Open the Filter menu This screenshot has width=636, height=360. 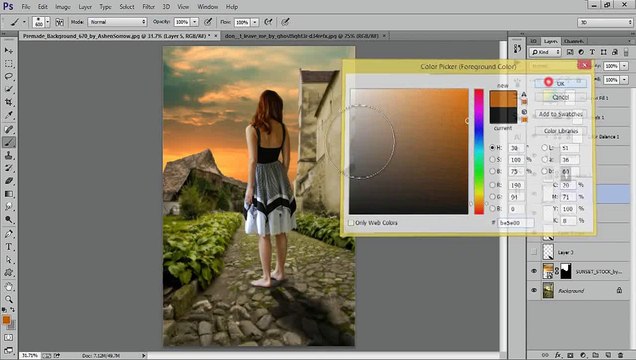tap(148, 7)
